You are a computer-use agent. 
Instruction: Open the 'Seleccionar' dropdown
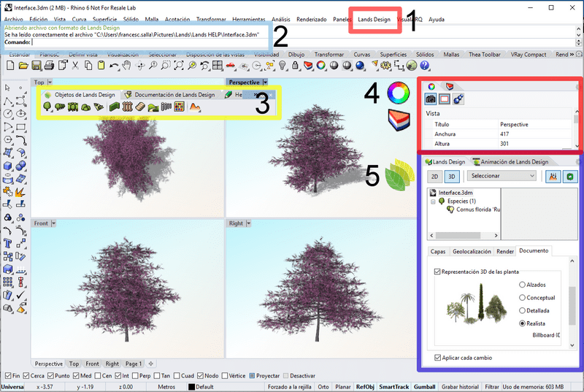point(502,176)
